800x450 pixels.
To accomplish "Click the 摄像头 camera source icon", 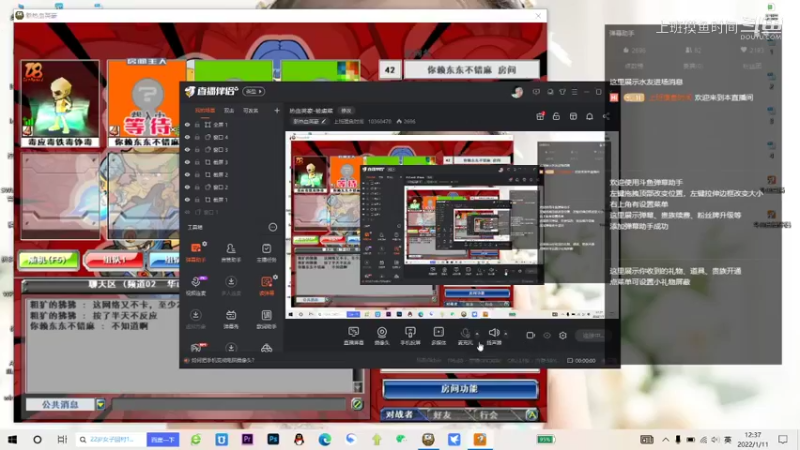I will (x=382, y=333).
